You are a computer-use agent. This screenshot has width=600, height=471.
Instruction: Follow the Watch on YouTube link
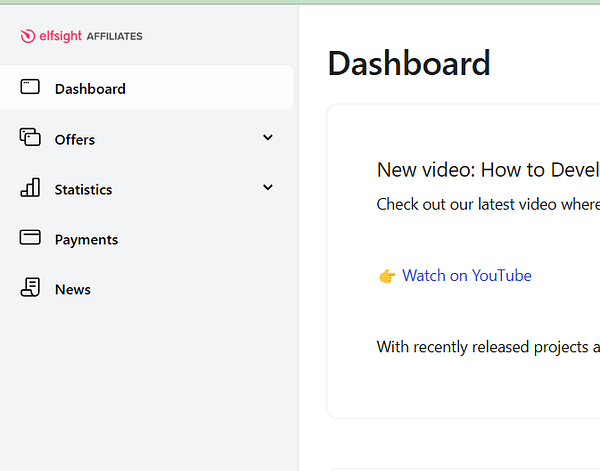point(466,275)
